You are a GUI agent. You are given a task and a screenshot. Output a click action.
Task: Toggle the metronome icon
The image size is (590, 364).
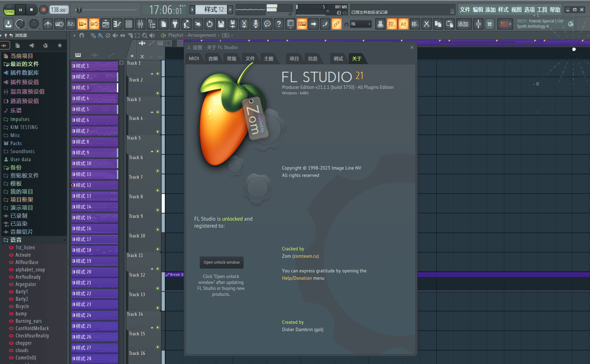click(x=48, y=24)
